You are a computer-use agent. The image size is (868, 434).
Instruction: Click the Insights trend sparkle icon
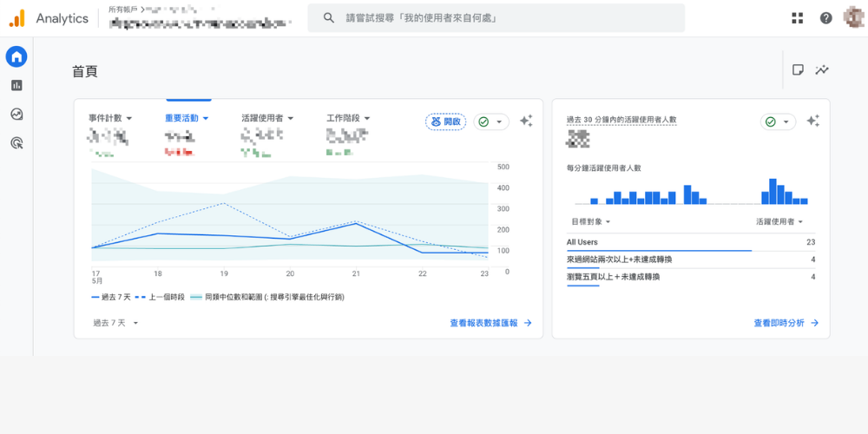click(822, 69)
